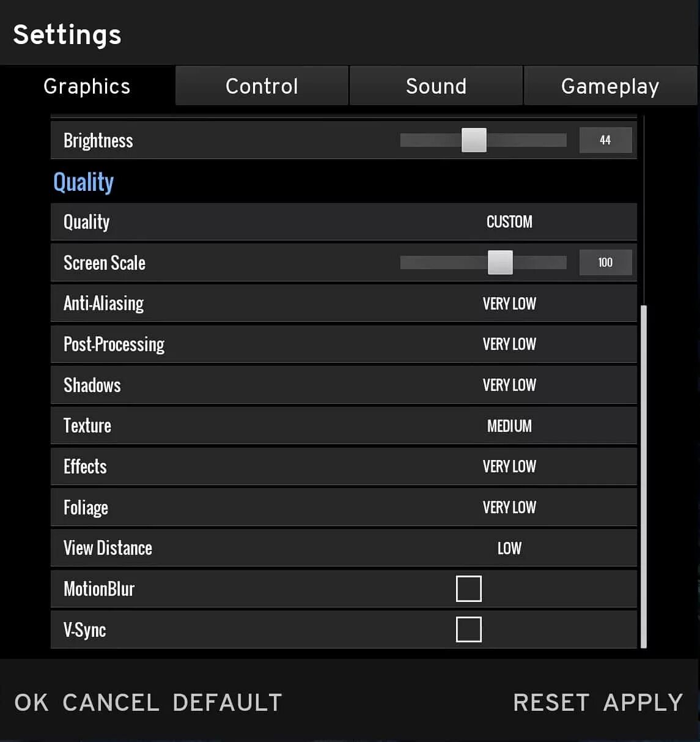Open the Quality preset dropdown showing CUSTOM
700x742 pixels.
click(509, 222)
